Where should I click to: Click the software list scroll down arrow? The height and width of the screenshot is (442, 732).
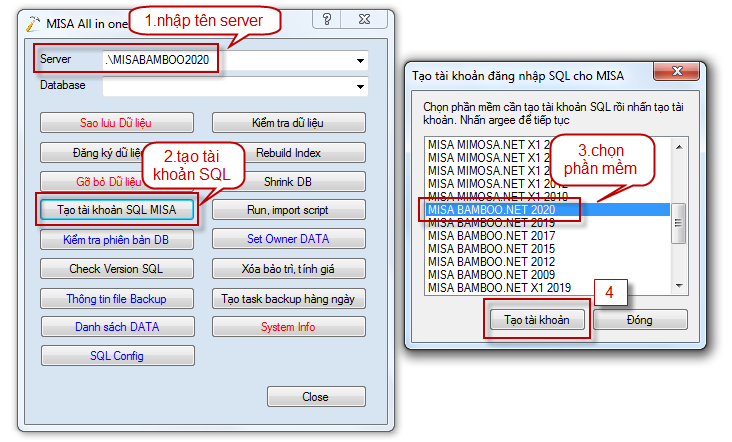point(679,286)
